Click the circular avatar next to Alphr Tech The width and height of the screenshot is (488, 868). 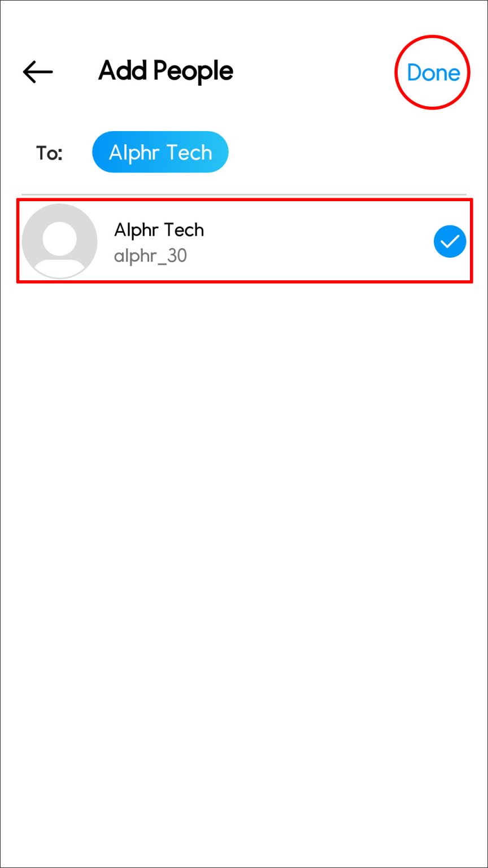59,241
